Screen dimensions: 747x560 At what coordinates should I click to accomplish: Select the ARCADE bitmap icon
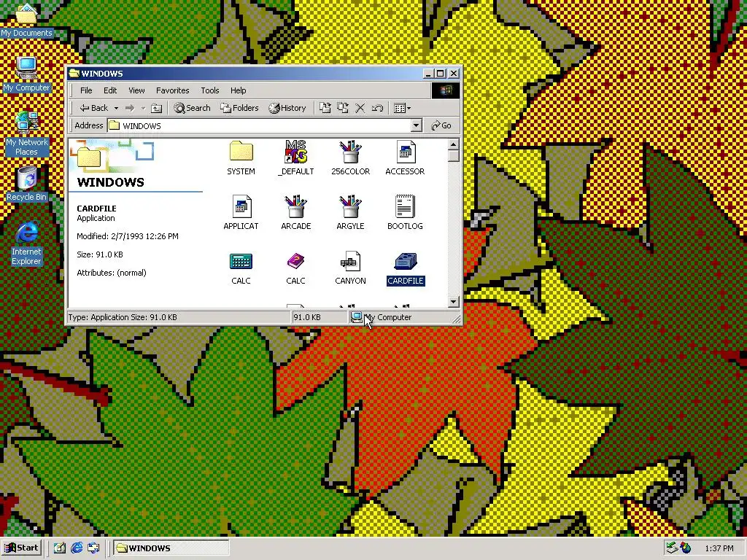click(x=296, y=206)
